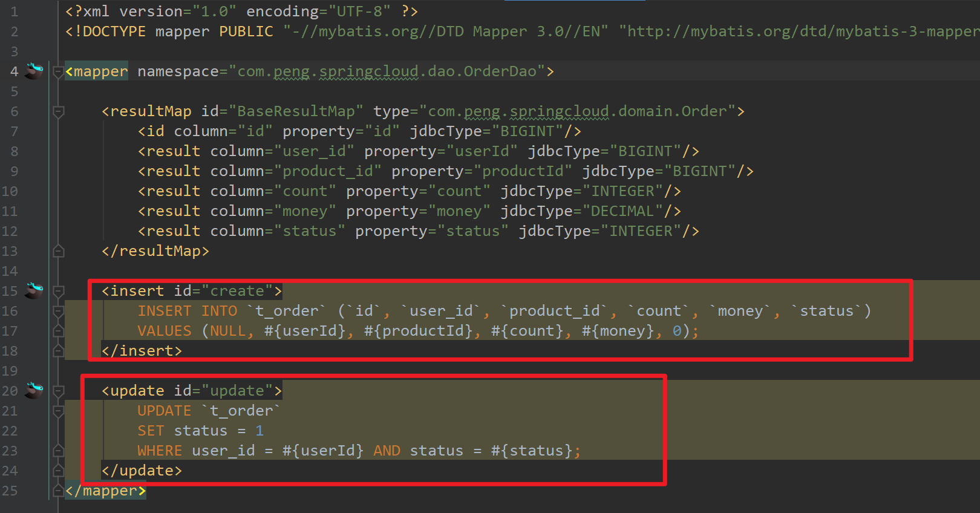Screen dimensions: 980x513
Task: Click the #{productId} parameter on line 17
Action: (418, 331)
